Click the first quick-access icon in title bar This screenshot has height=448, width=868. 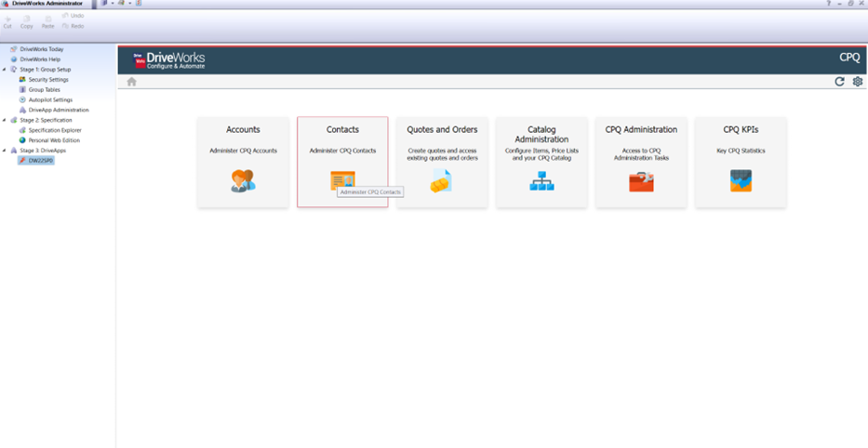[104, 4]
